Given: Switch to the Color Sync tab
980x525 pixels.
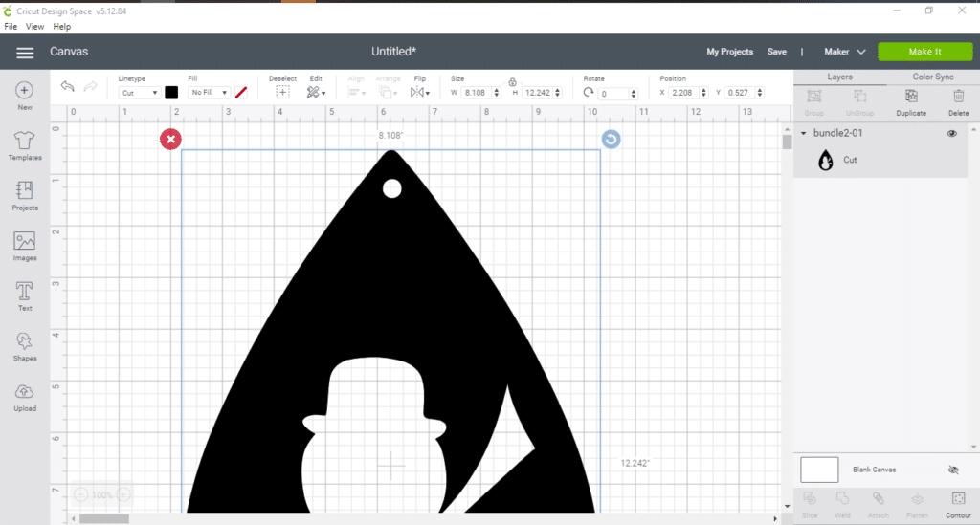Looking at the screenshot, I should click(933, 77).
